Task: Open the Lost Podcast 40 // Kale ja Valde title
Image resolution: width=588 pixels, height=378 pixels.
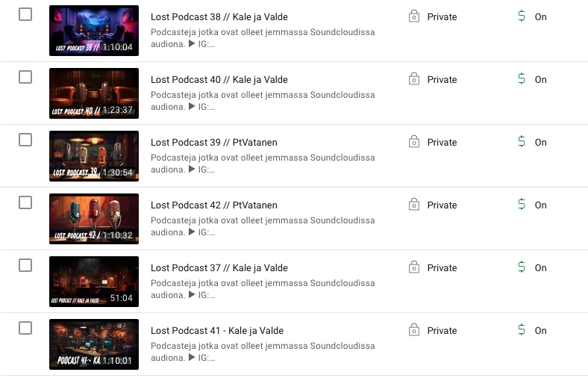Action: 219,80
